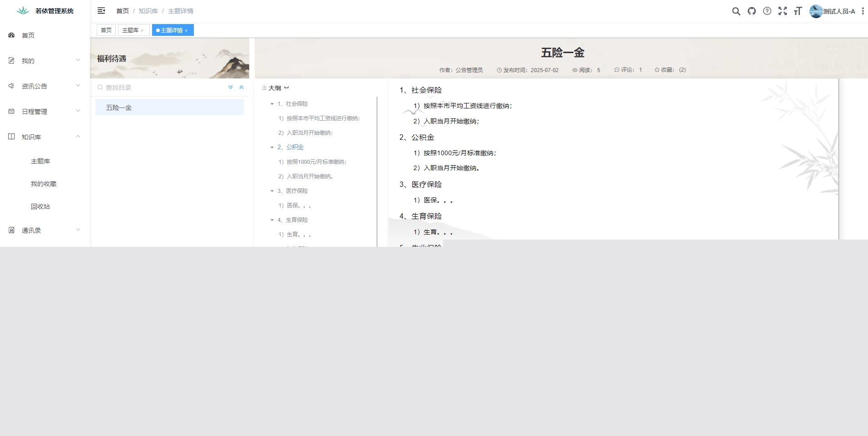Viewport: 868px width, 436px height.
Task: Select the 主题详情 tab
Action: click(x=173, y=30)
